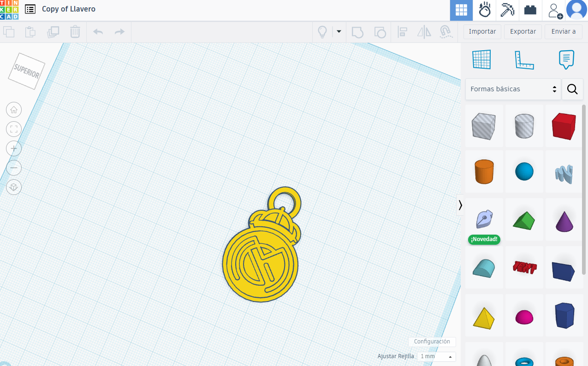Collapse the shapes panel with the chevron
Viewport: 588px width, 366px height.
(x=460, y=205)
